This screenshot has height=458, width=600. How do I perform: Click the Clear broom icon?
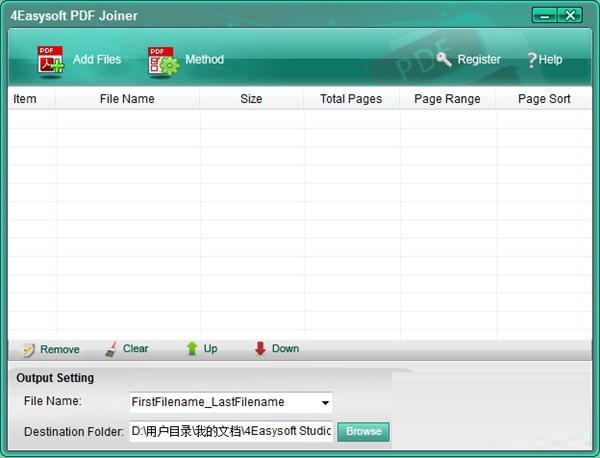click(x=111, y=349)
